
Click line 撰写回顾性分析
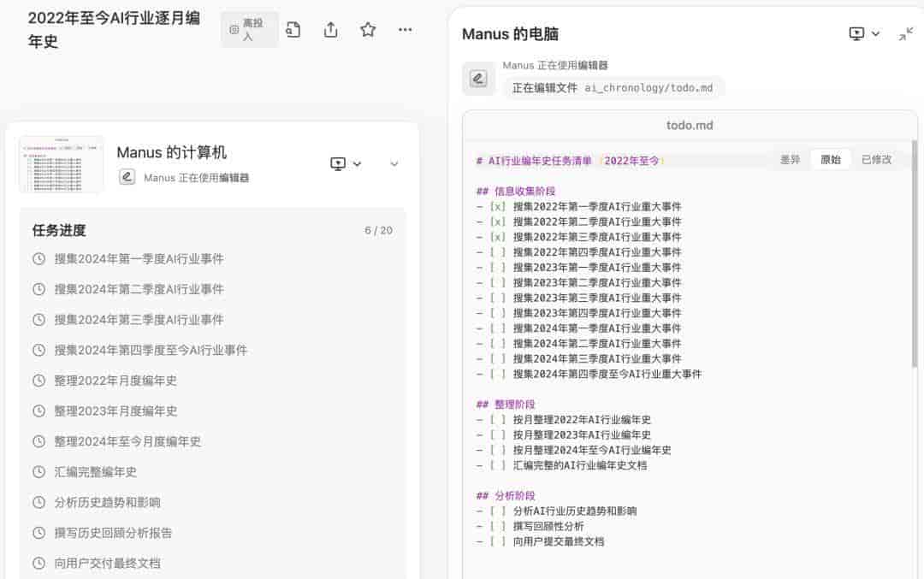[548, 527]
